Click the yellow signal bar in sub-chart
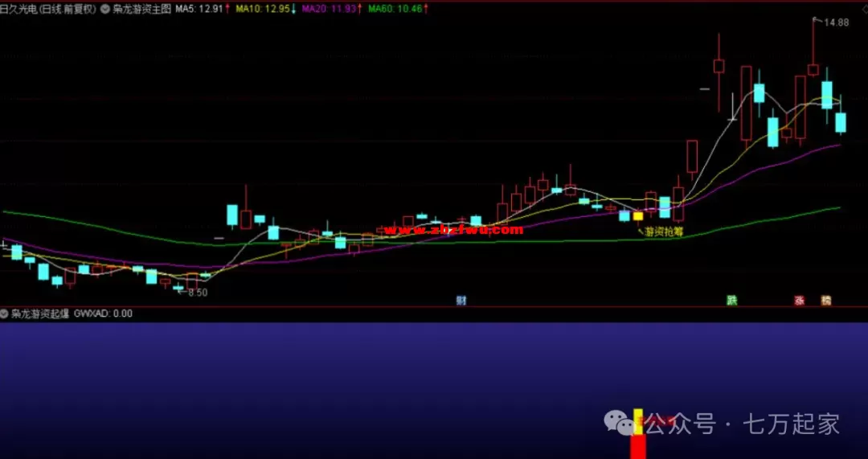This screenshot has width=868, height=459. point(638,421)
